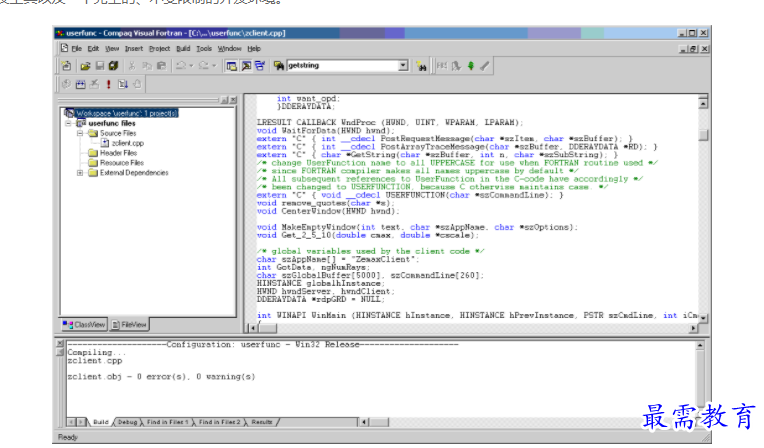Screen dimensions: 764x448
Task: Click the Save All icon
Action: click(114, 66)
